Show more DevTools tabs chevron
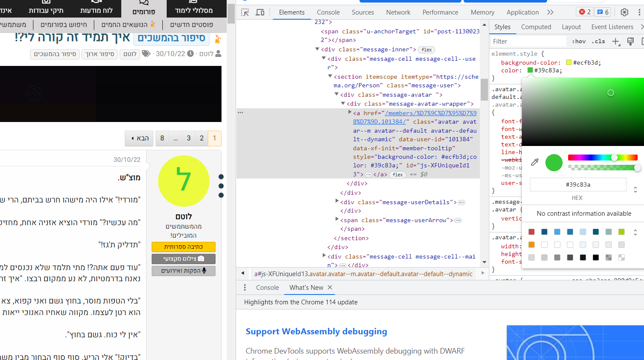Viewport: 644px width, 360px height. (551, 12)
